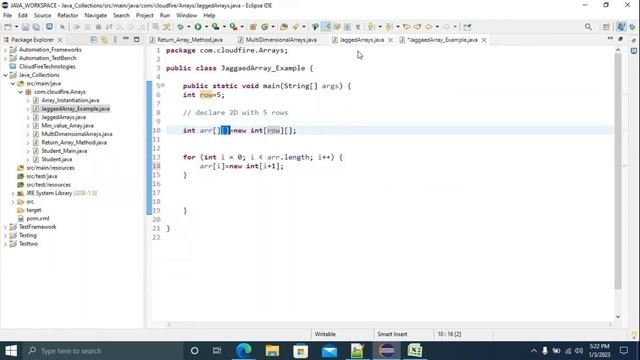Minimize the Package Explorer view
This screenshot has height=360, width=640.
click(x=126, y=39)
